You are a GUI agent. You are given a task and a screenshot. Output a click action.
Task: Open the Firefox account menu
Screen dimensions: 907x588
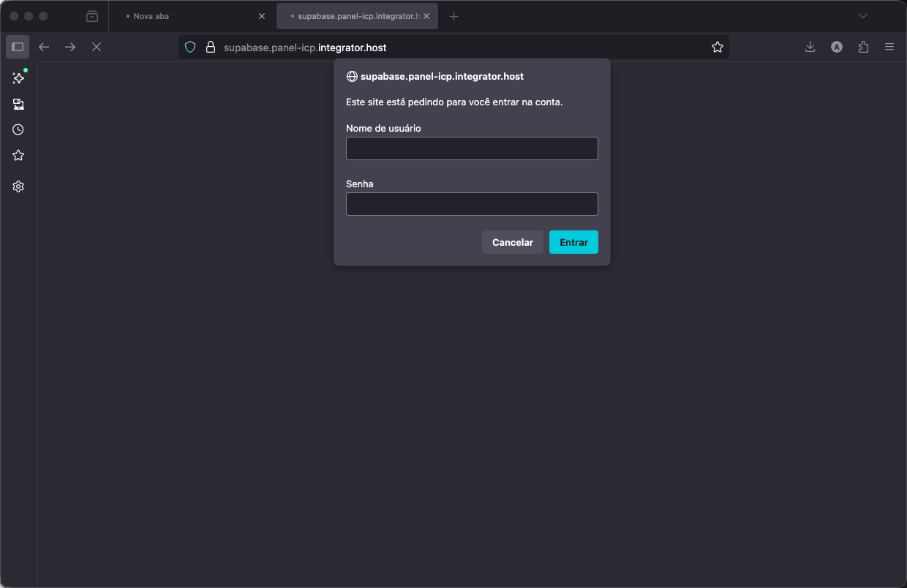[836, 46]
